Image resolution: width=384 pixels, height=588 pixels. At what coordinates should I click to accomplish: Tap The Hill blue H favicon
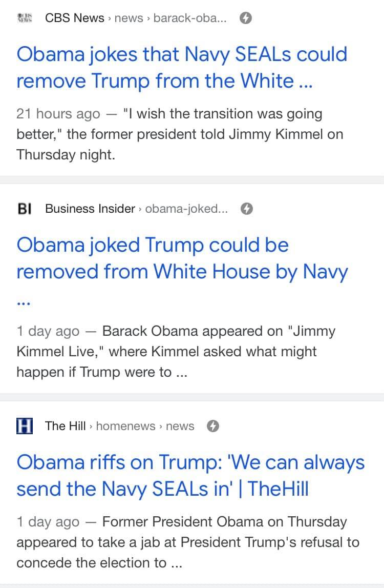25,426
